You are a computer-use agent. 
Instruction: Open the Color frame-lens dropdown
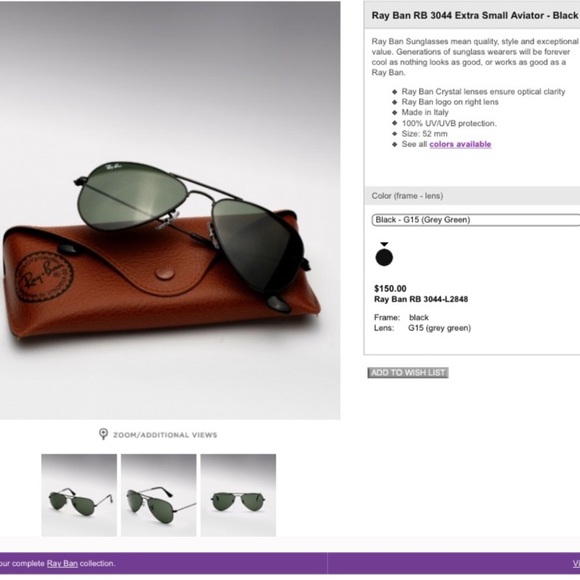[476, 220]
